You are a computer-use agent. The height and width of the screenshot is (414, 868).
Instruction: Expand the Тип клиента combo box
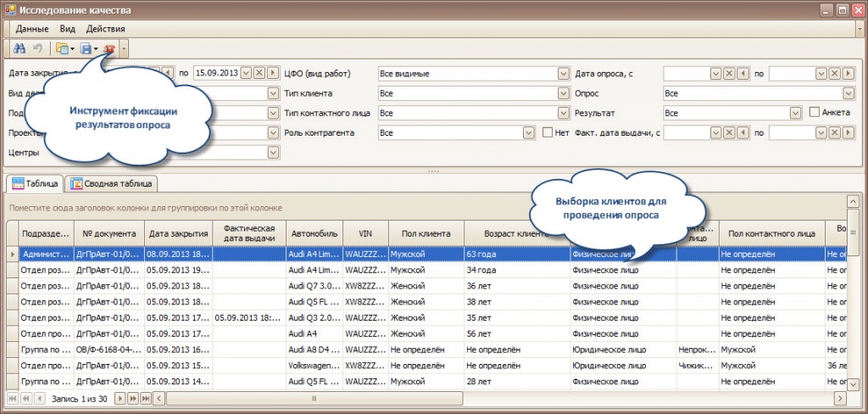click(x=563, y=93)
